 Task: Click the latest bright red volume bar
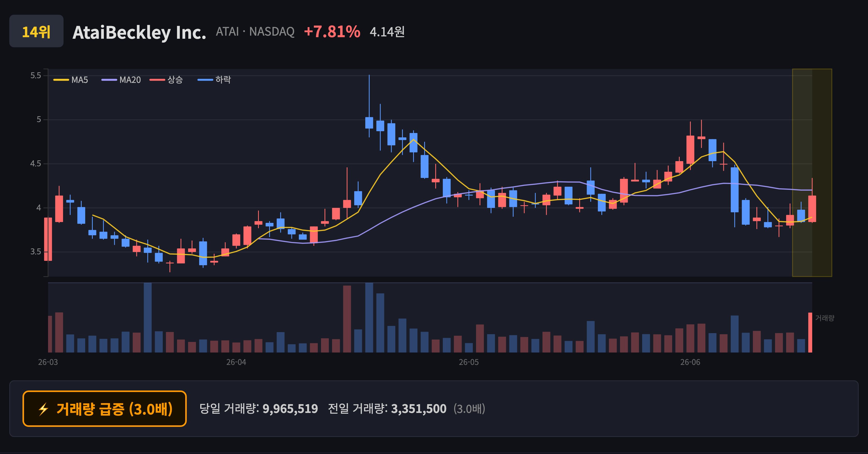click(x=810, y=332)
